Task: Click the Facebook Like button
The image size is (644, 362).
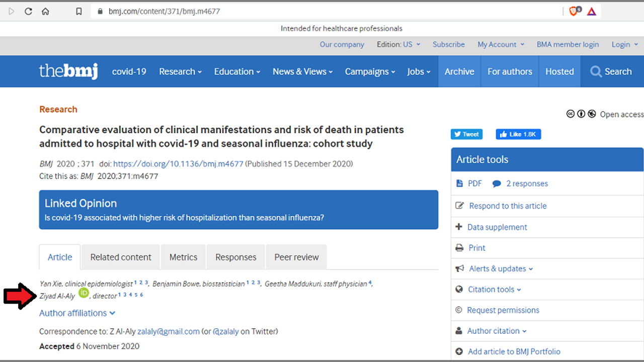Action: [x=518, y=134]
